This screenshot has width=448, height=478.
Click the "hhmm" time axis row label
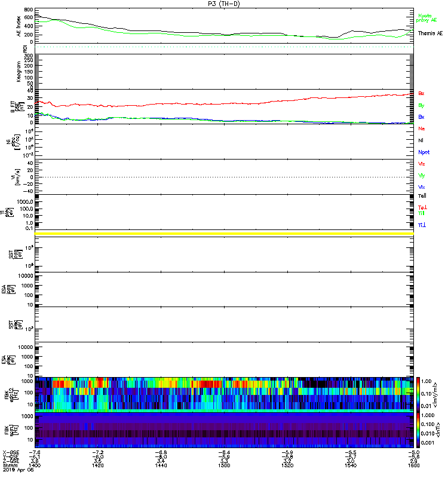coord(10,465)
